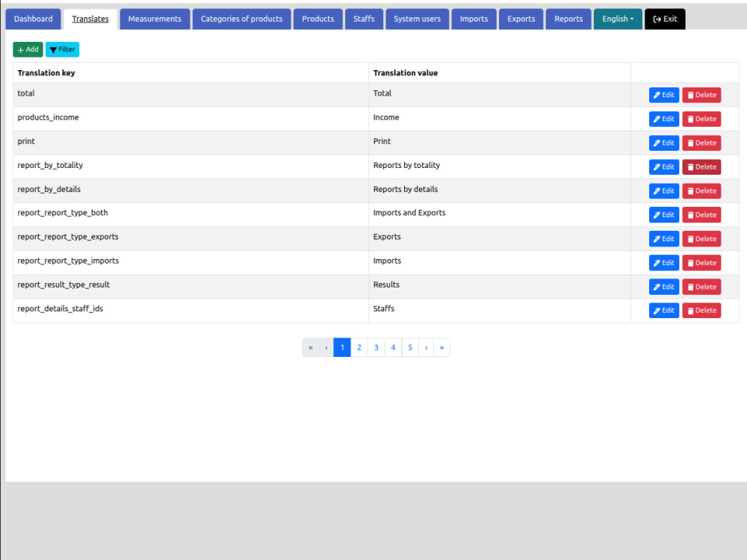Open the Dashboard tab
This screenshot has height=560, width=747.
34,19
